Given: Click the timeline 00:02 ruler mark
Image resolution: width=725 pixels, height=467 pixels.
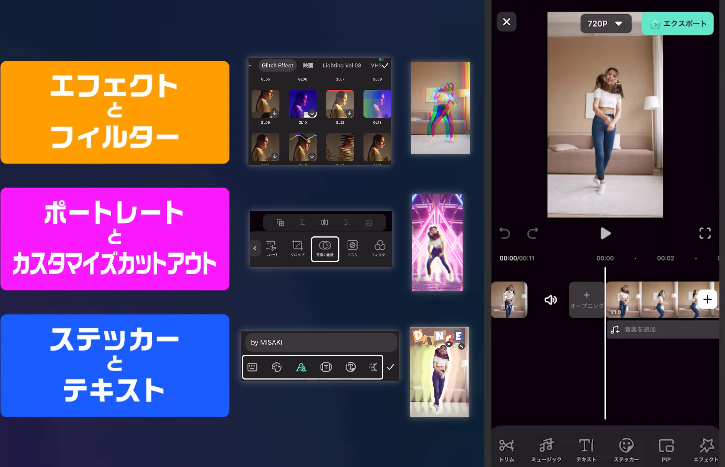Looking at the screenshot, I should coord(665,258).
